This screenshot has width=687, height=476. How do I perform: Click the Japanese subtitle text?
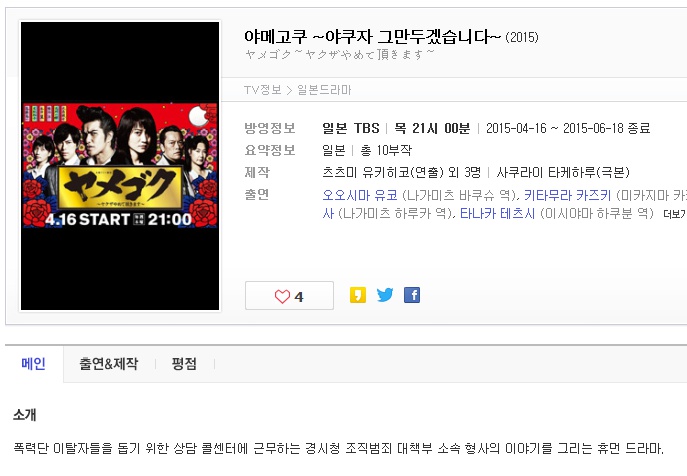coord(340,55)
